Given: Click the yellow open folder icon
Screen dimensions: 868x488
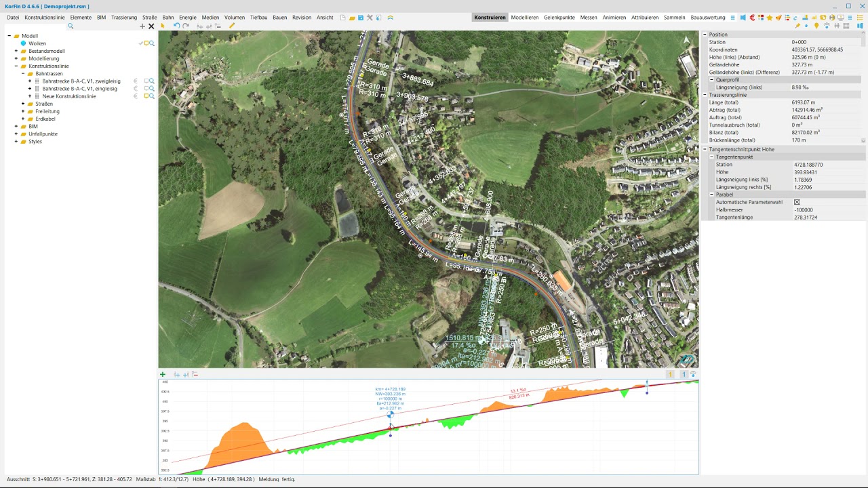Looking at the screenshot, I should [x=352, y=18].
